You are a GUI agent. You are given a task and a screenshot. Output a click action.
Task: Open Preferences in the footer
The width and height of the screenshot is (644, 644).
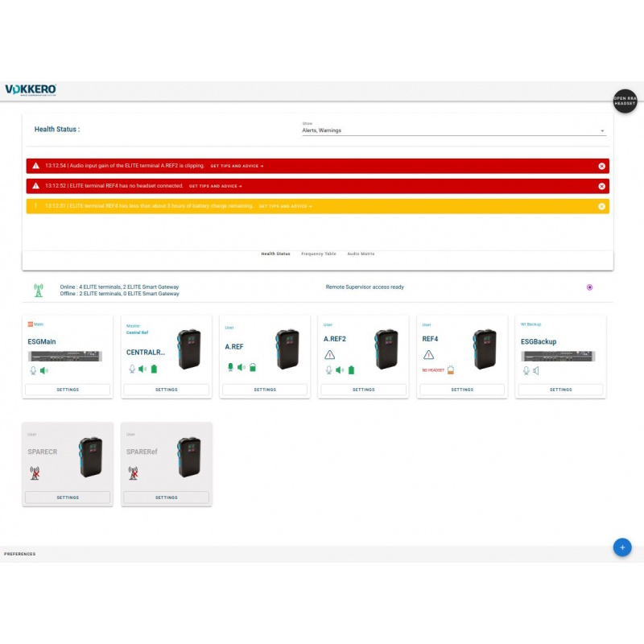[19, 554]
